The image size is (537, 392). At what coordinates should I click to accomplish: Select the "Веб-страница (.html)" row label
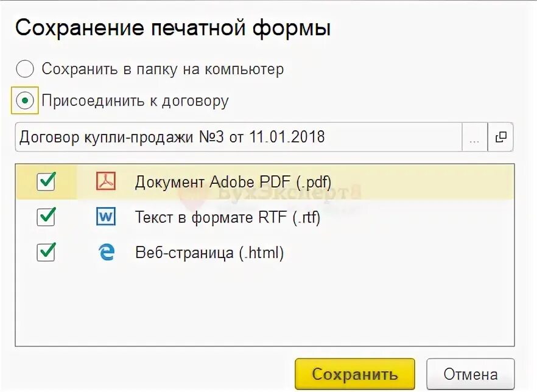tap(209, 252)
